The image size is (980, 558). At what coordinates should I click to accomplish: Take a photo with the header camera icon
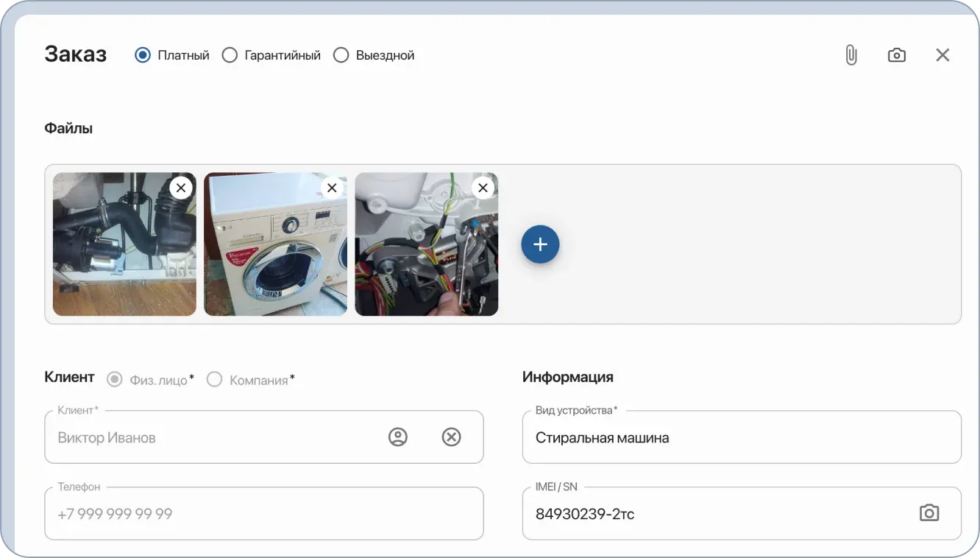click(897, 54)
